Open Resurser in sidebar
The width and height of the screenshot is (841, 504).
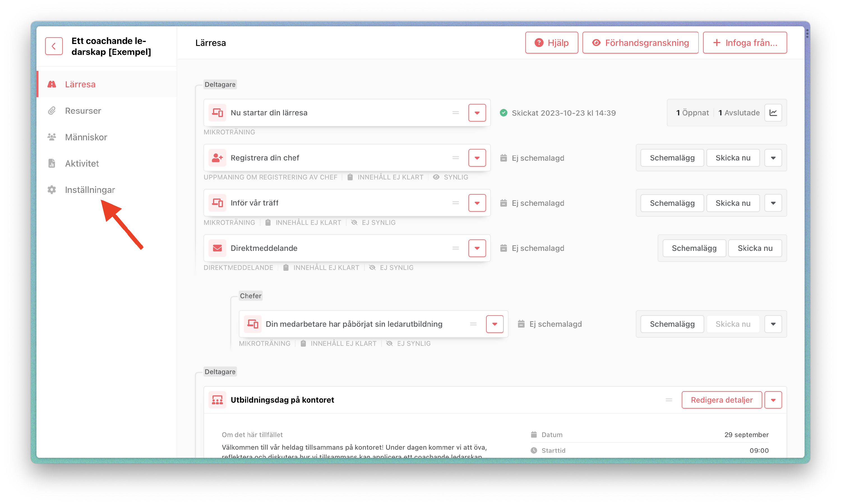tap(83, 111)
